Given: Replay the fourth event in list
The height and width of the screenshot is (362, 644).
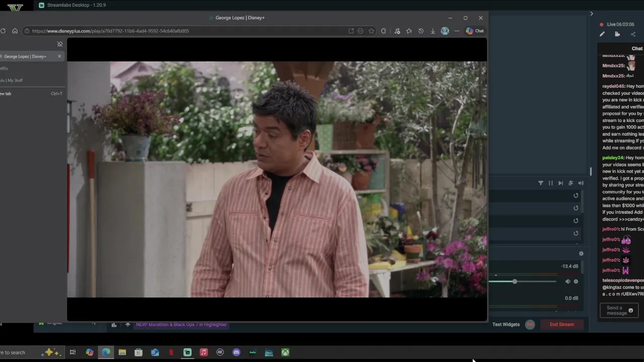Looking at the screenshot, I should tap(576, 233).
